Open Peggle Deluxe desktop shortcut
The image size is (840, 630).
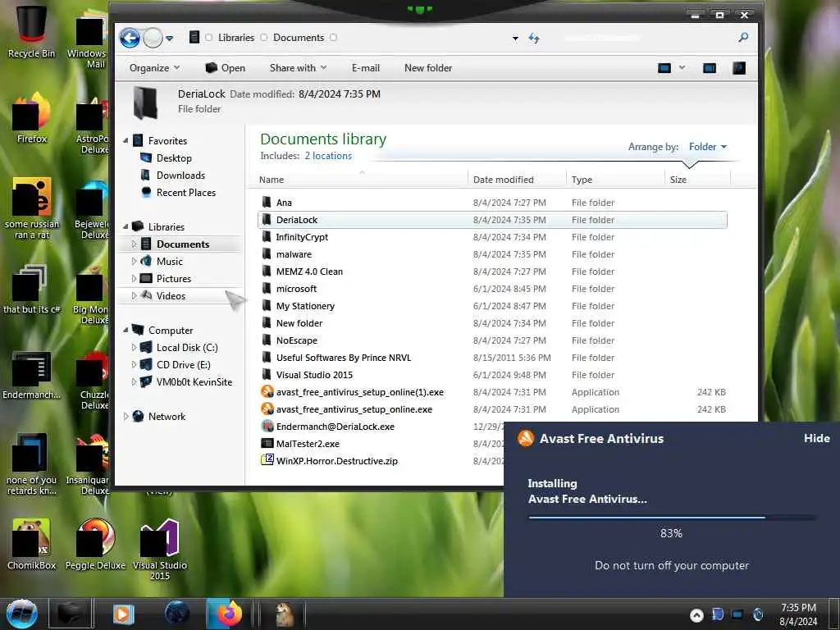click(95, 543)
